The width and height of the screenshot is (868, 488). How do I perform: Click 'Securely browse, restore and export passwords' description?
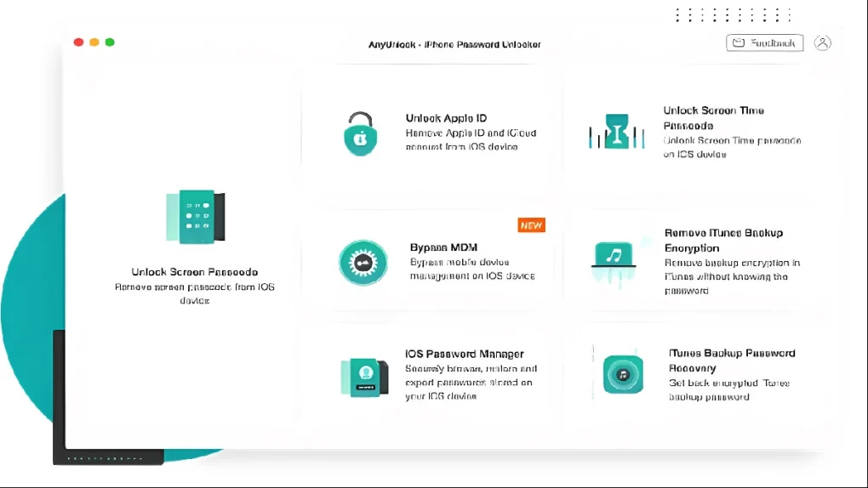point(471,383)
